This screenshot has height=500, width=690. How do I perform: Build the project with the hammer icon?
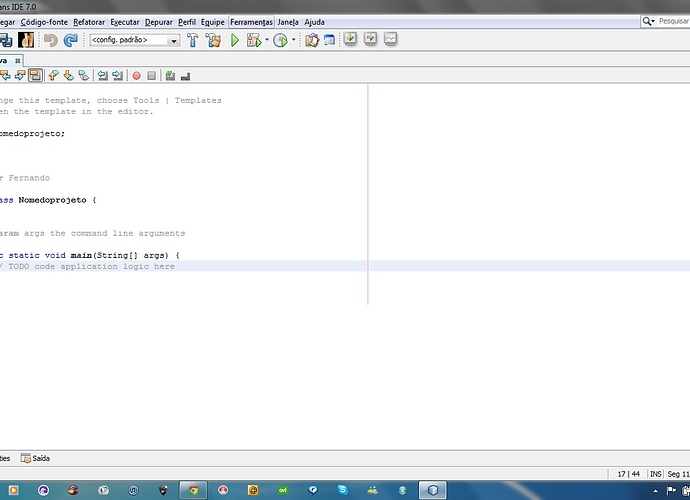pos(193,40)
